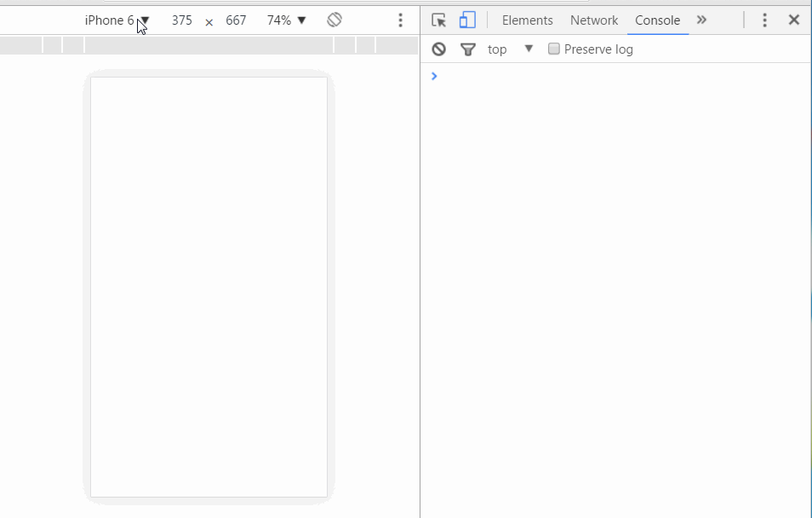Open the 74% zoom level dropdown
The width and height of the screenshot is (812, 518).
pos(286,20)
